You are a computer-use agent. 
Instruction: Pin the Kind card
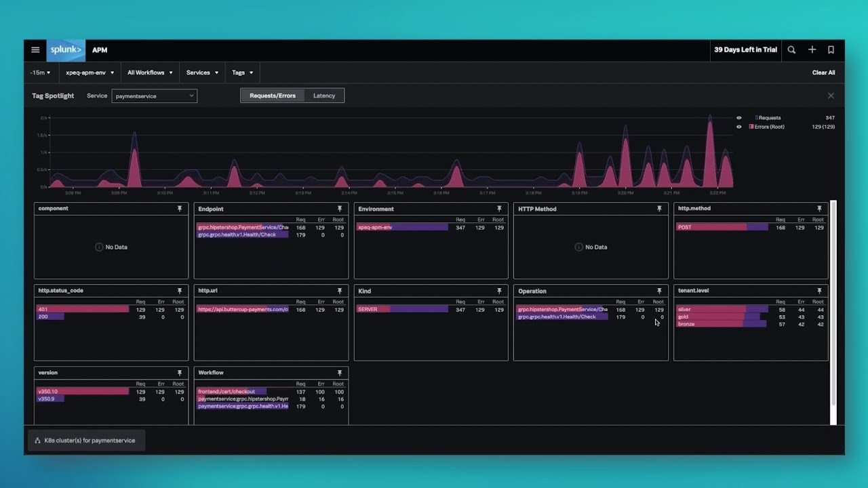499,291
